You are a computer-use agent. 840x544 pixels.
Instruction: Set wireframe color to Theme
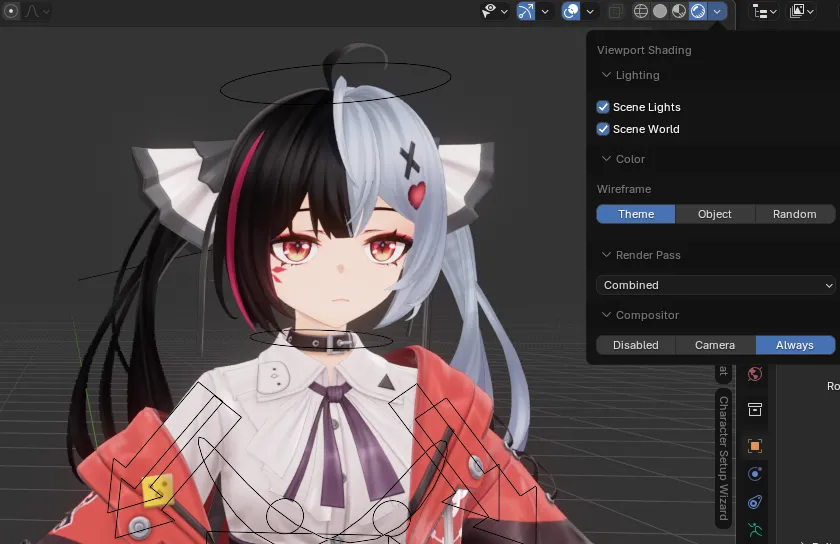click(636, 214)
